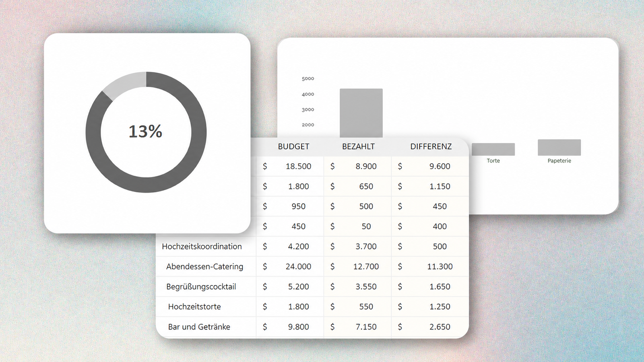Viewport: 644px width, 362px height.
Task: Select the Hochzeitskoordination row label
Action: (x=202, y=247)
